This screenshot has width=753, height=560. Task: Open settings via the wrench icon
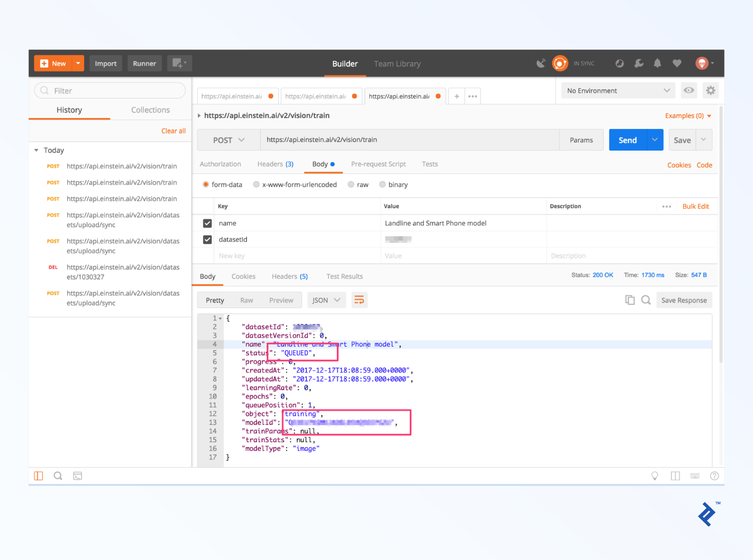pos(639,63)
